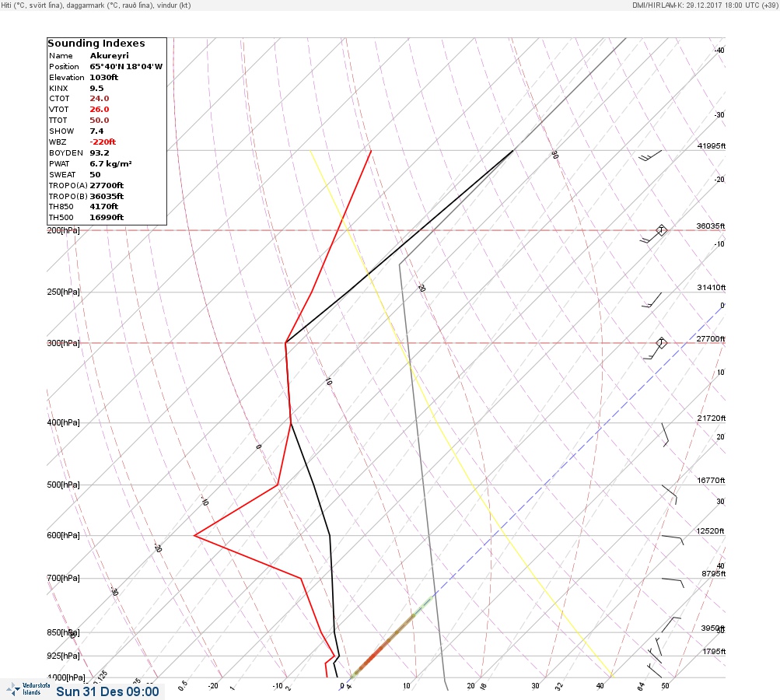Click the WBZ value '-220ft'
The height and width of the screenshot is (700, 780).
tap(103, 142)
